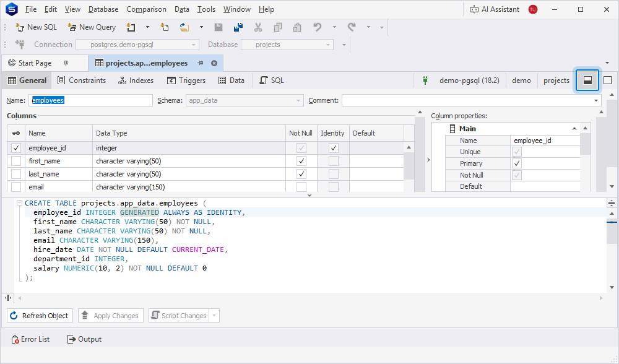Click the email column name cell
This screenshot has width=619, height=364.
click(x=59, y=187)
